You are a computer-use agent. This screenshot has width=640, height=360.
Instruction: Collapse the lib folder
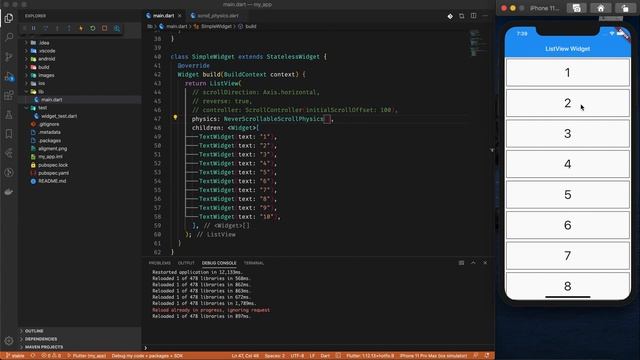(27, 91)
